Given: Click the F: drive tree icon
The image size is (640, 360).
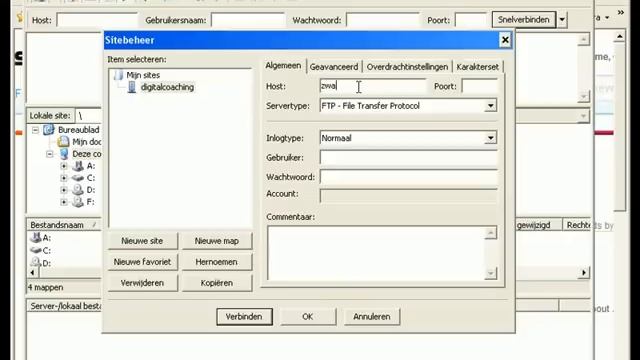Looking at the screenshot, I should point(78,202).
